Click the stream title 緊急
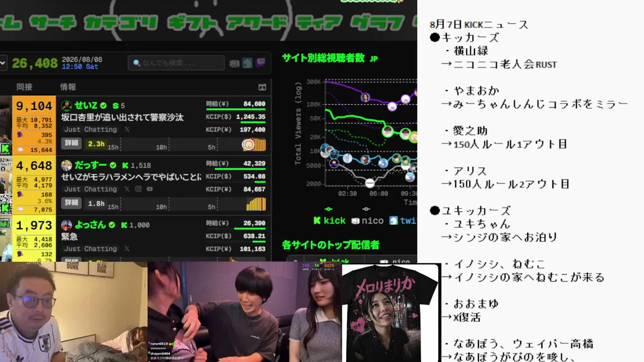This screenshot has height=362, width=644. 68,237
